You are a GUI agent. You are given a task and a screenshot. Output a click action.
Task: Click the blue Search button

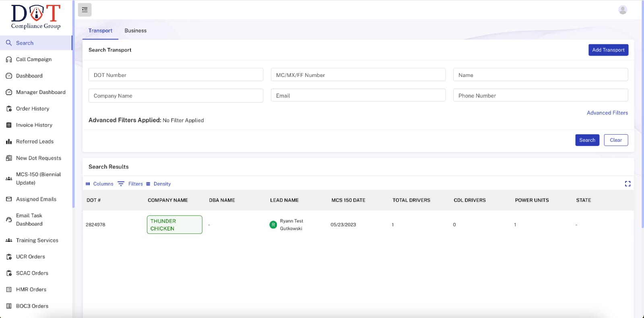587,140
